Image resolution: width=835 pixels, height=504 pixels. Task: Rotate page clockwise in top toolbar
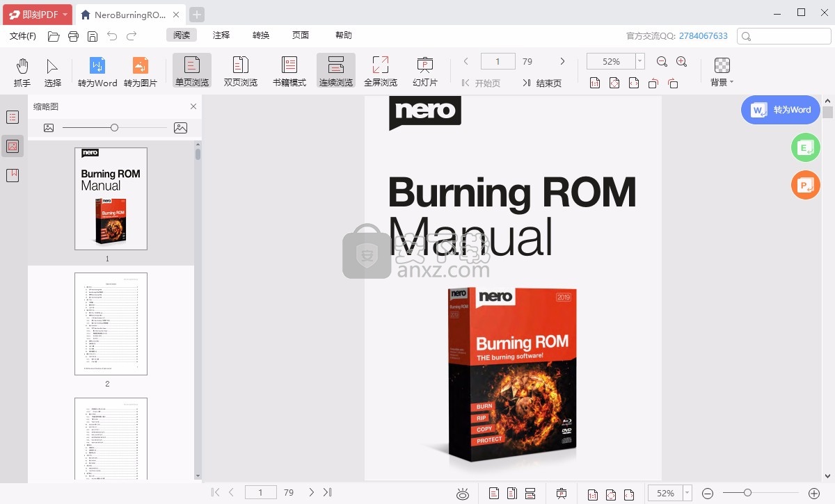[x=673, y=83]
